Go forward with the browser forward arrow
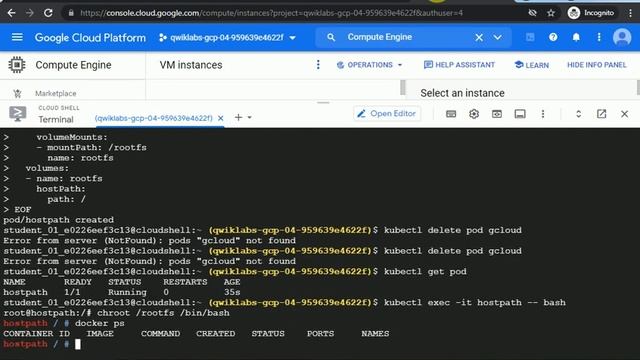 30,13
